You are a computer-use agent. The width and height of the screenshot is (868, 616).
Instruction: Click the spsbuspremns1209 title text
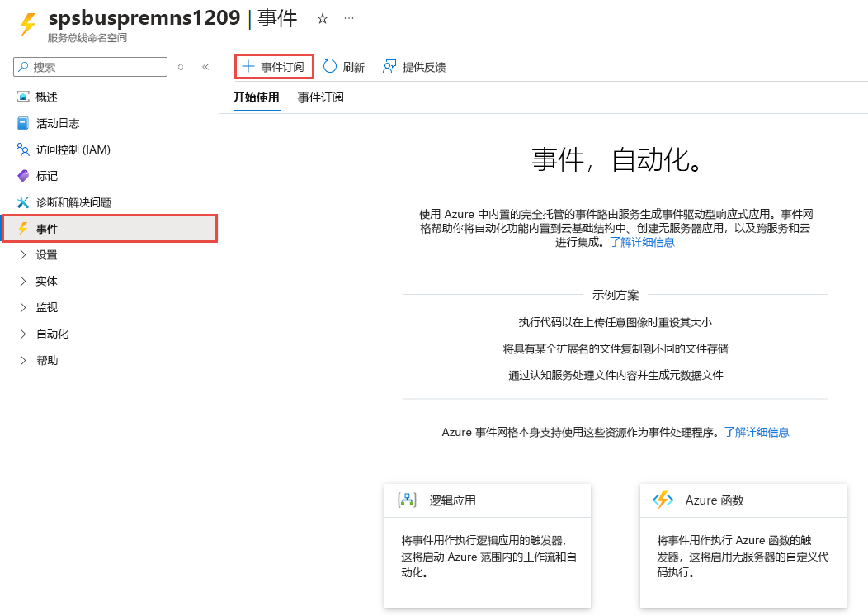tap(144, 17)
